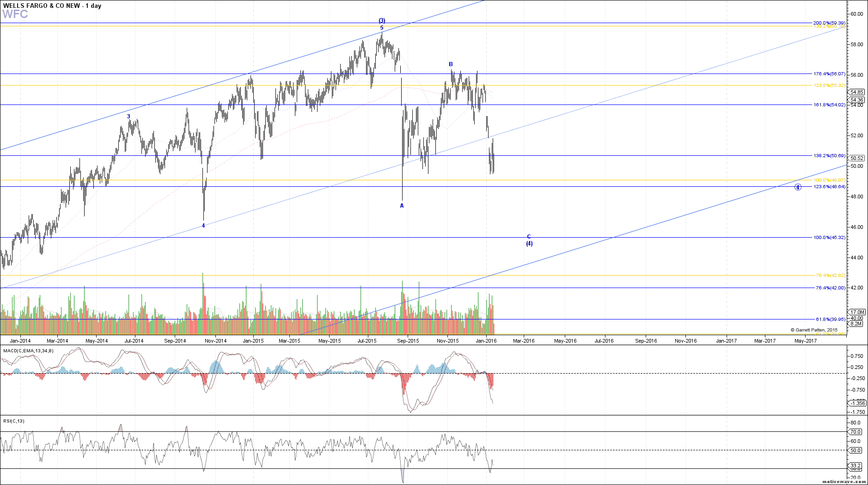Select the blue wave A label
868x485 pixels.
coord(402,206)
